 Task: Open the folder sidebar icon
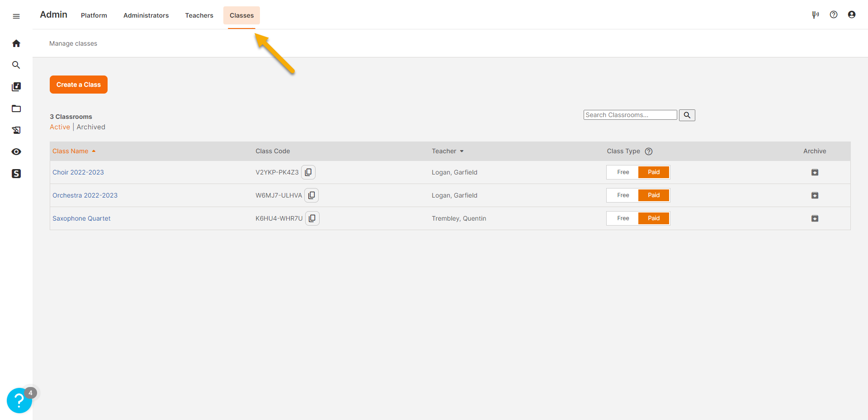pyautogui.click(x=16, y=109)
